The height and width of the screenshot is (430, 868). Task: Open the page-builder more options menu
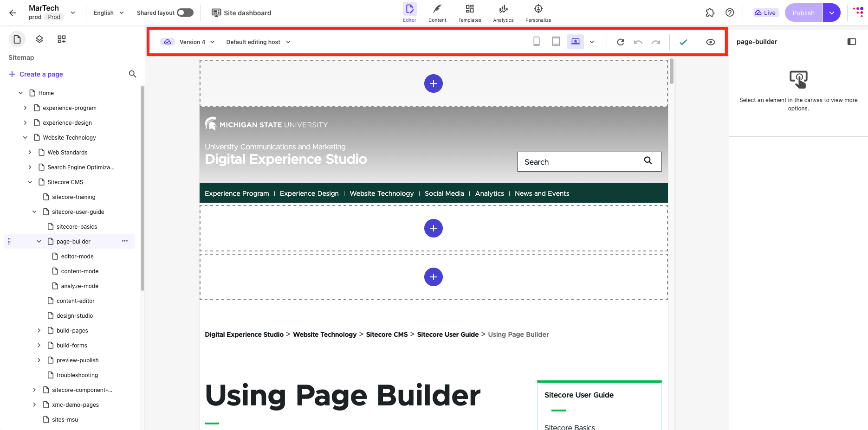[x=125, y=241]
